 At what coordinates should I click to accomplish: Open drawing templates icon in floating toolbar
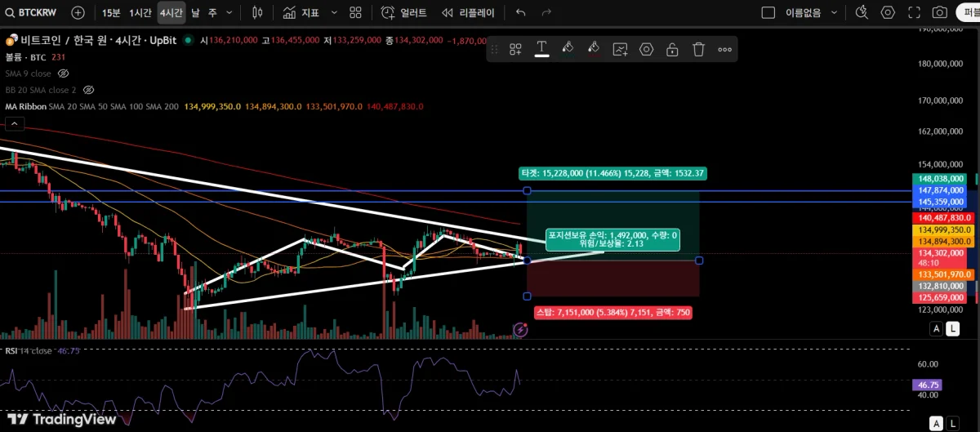coord(515,49)
